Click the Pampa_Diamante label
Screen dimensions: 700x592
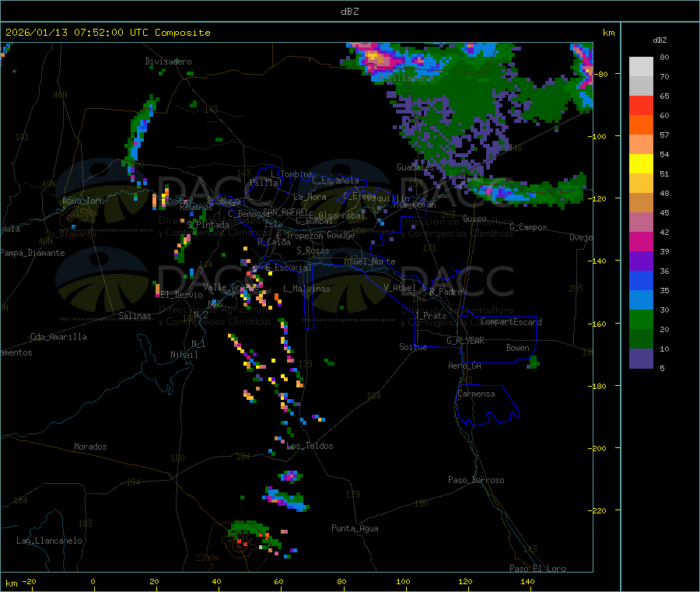tap(33, 253)
